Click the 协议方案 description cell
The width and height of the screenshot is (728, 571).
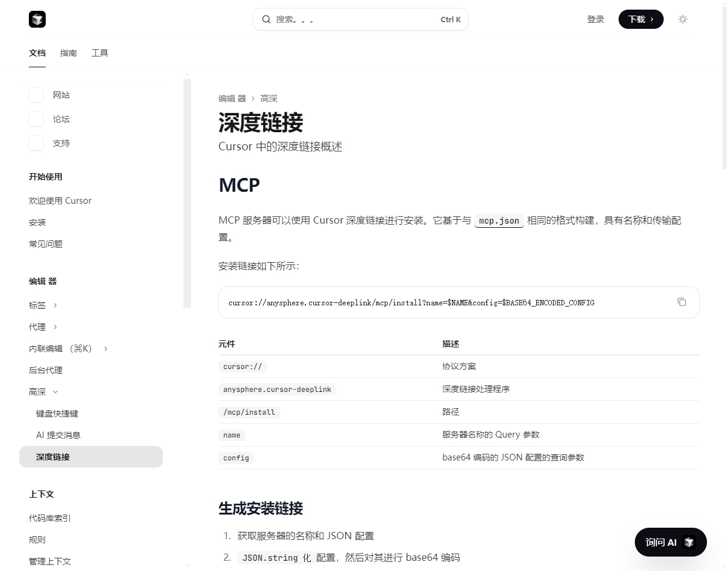(459, 366)
